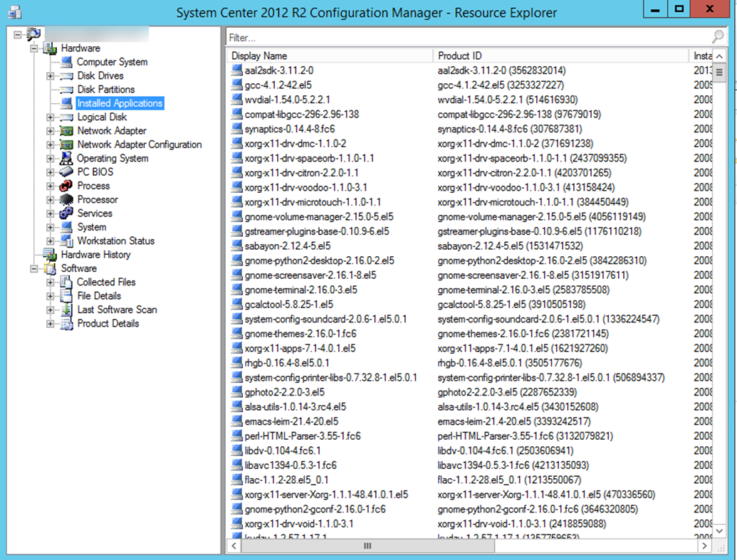Collapse the root computer node
Screen dimensions: 737x560
point(18,34)
